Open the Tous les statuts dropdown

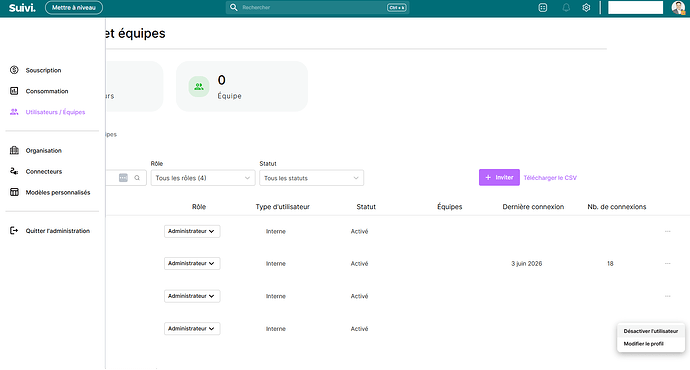pyautogui.click(x=312, y=178)
